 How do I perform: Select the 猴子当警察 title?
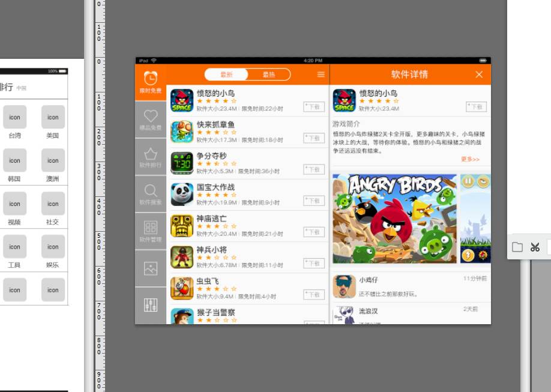click(x=215, y=312)
